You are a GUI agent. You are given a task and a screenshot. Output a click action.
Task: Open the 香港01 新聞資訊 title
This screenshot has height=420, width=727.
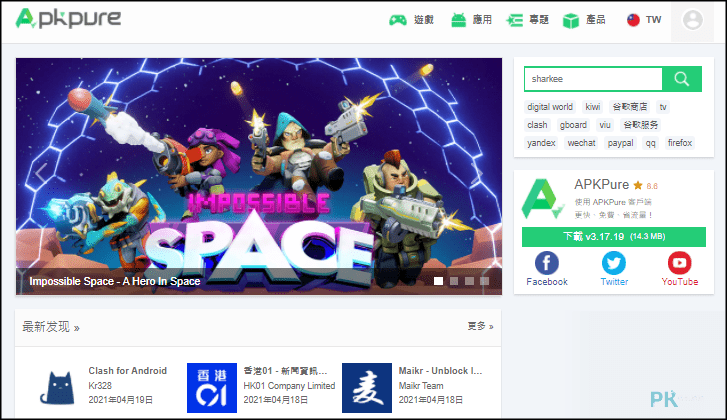[x=285, y=371]
